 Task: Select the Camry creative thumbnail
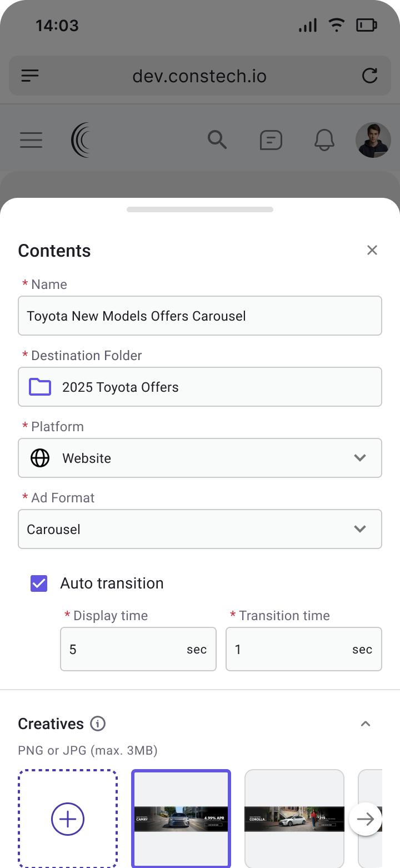[181, 819]
